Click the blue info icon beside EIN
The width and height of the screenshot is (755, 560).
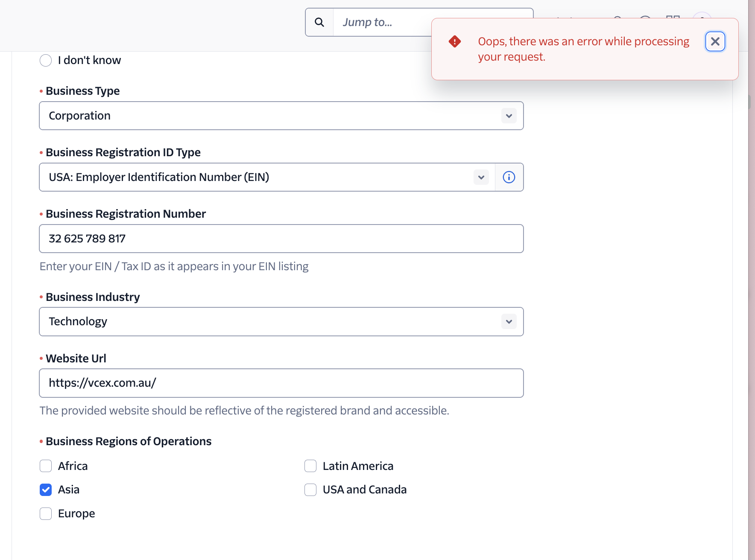pyautogui.click(x=509, y=177)
